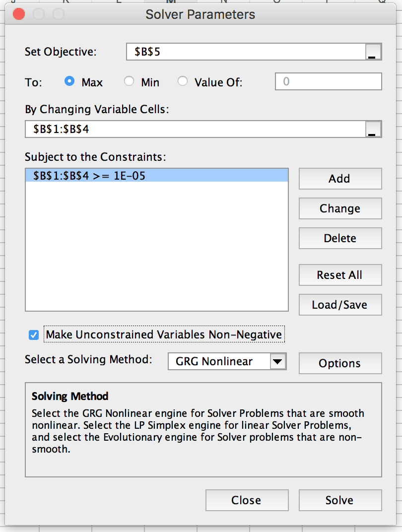402x532 pixels.
Task: Click the Value Of input field
Action: point(328,82)
